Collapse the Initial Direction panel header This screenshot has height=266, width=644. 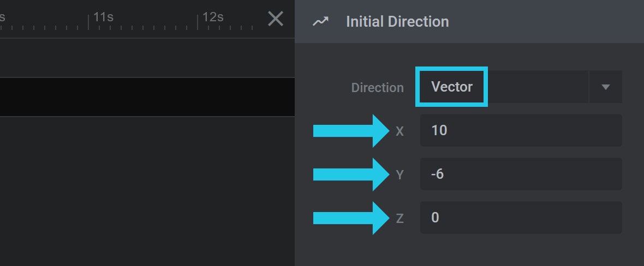[x=469, y=21]
